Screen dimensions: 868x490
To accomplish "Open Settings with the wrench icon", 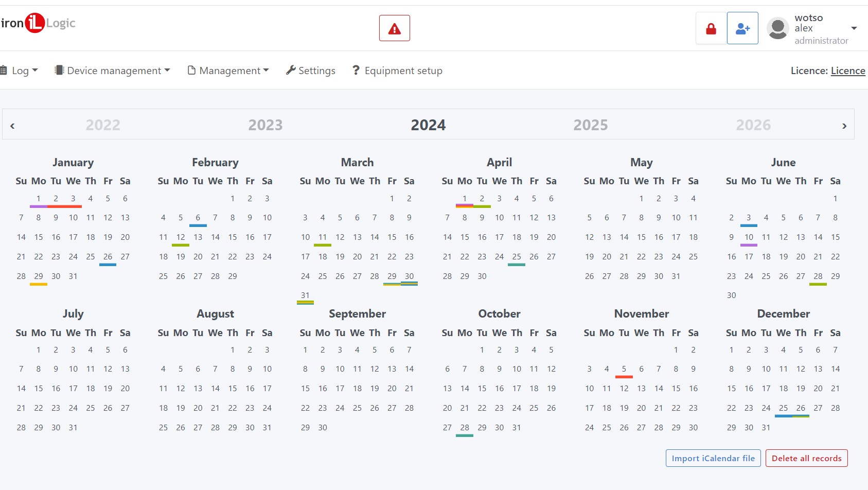I will pos(310,71).
